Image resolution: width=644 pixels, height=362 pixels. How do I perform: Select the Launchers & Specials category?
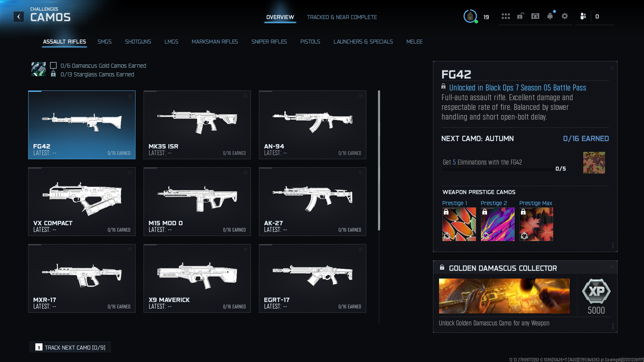point(363,42)
